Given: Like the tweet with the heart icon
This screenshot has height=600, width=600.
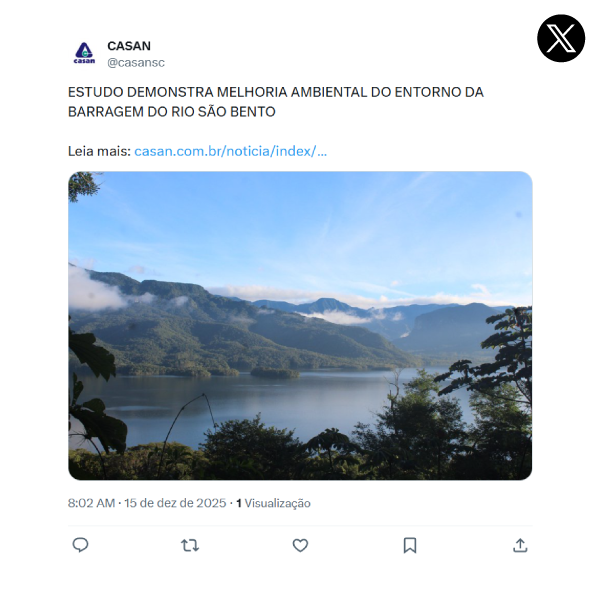Looking at the screenshot, I should [300, 545].
